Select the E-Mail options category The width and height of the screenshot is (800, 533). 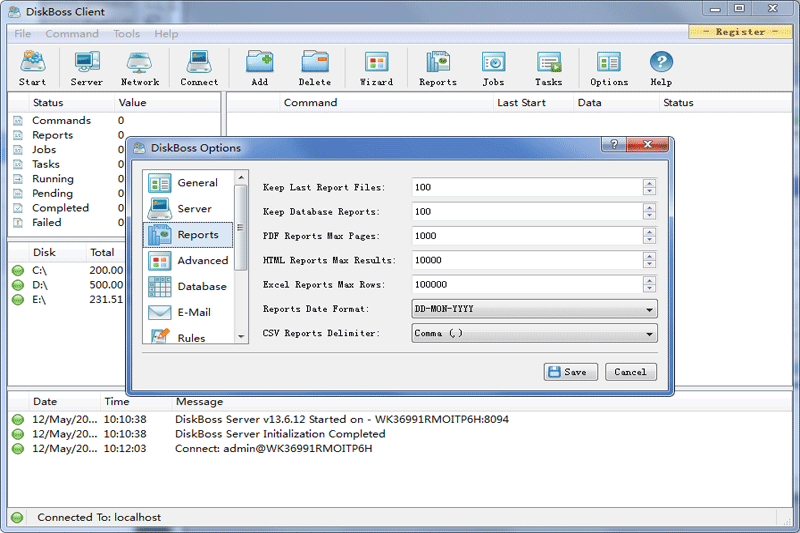[x=189, y=313]
